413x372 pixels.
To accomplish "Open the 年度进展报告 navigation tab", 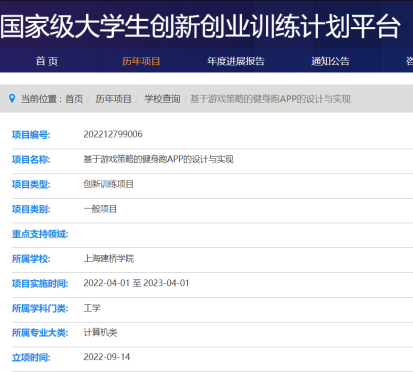I will [236, 61].
